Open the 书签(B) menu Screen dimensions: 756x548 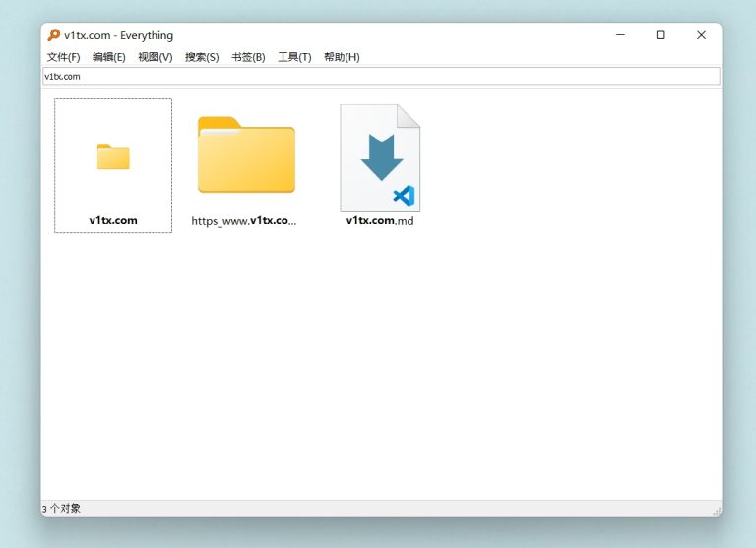click(x=248, y=57)
